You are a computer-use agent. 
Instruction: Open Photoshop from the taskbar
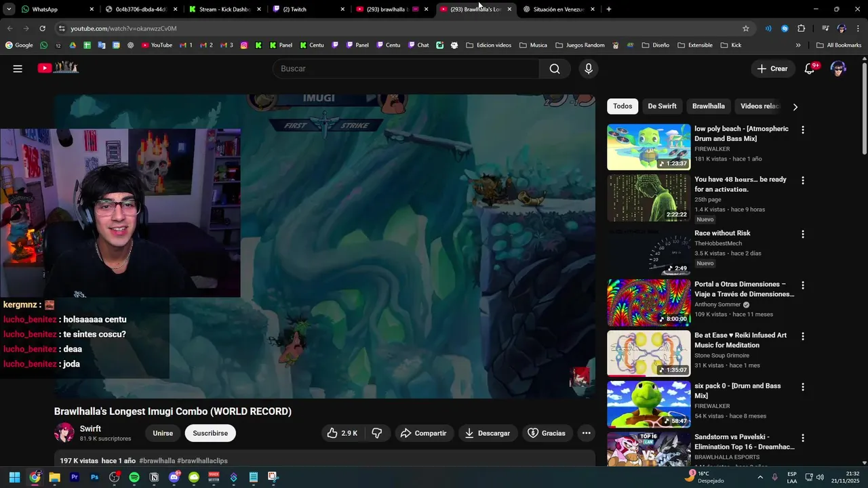pos(94,477)
